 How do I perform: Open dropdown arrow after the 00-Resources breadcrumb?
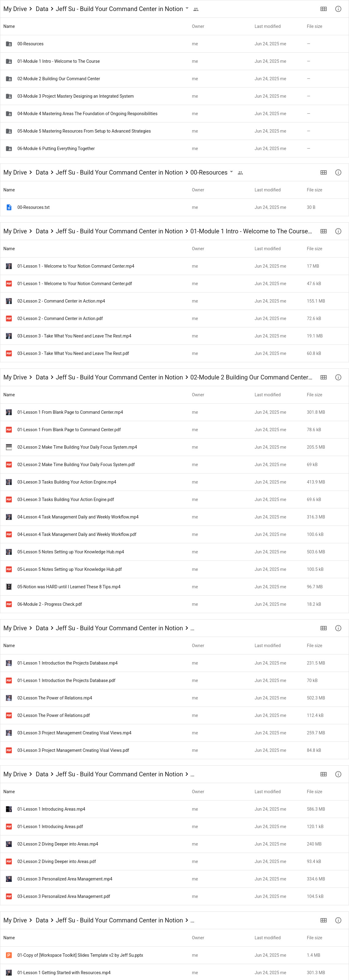[x=231, y=172]
